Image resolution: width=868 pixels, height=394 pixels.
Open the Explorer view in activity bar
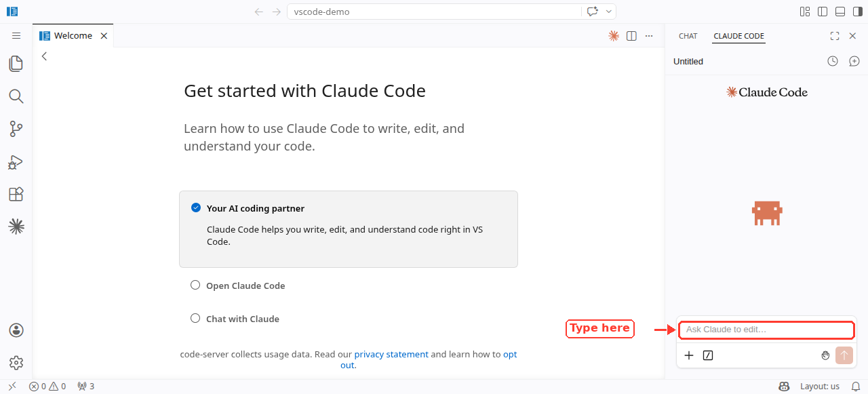tap(16, 64)
